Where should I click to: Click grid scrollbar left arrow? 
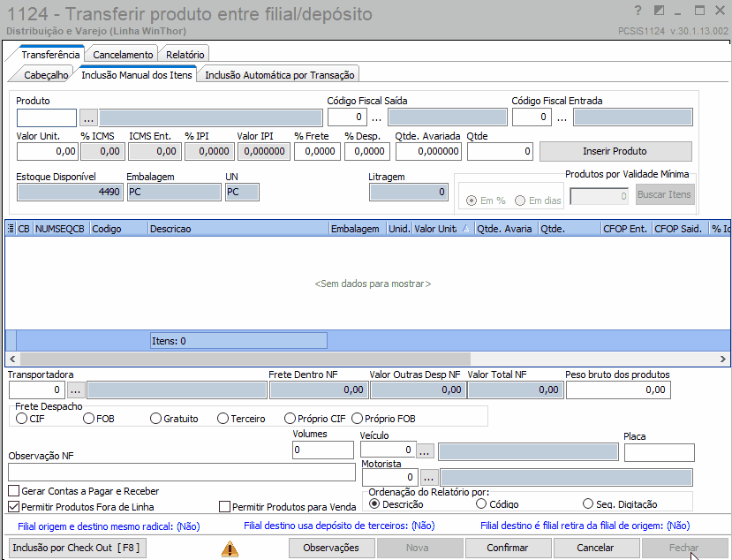[x=12, y=359]
